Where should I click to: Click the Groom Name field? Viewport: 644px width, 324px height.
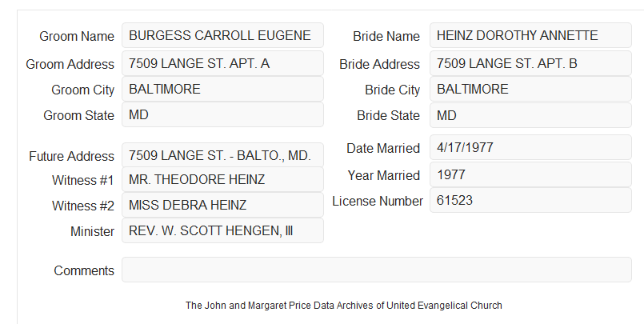222,35
